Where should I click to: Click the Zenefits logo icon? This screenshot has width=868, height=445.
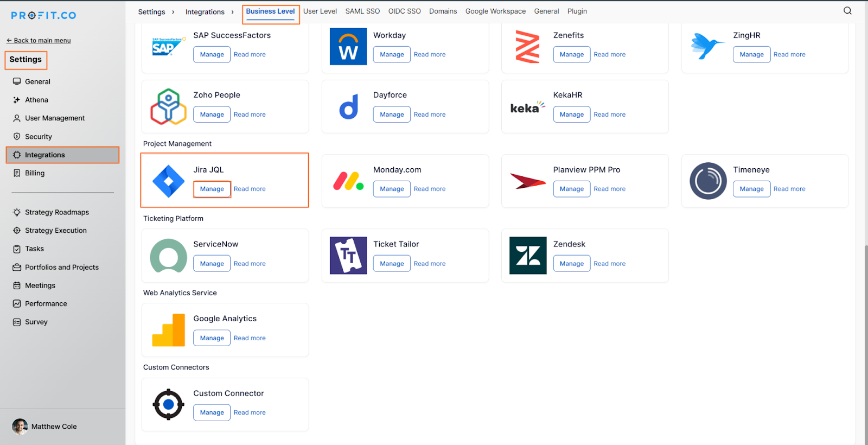[x=527, y=47]
